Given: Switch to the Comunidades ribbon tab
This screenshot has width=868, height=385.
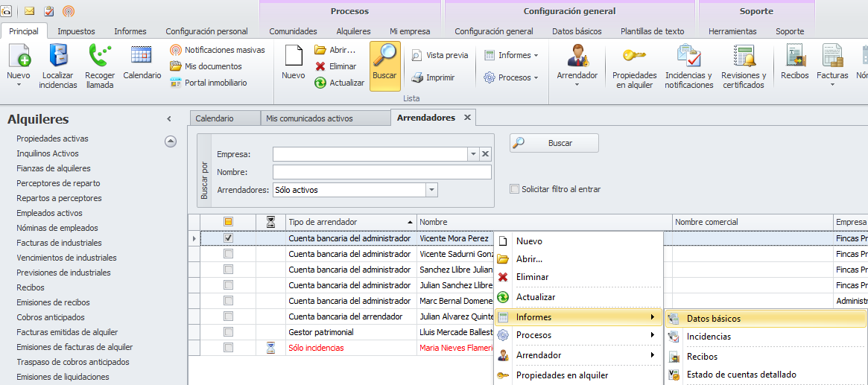Looking at the screenshot, I should click(293, 31).
